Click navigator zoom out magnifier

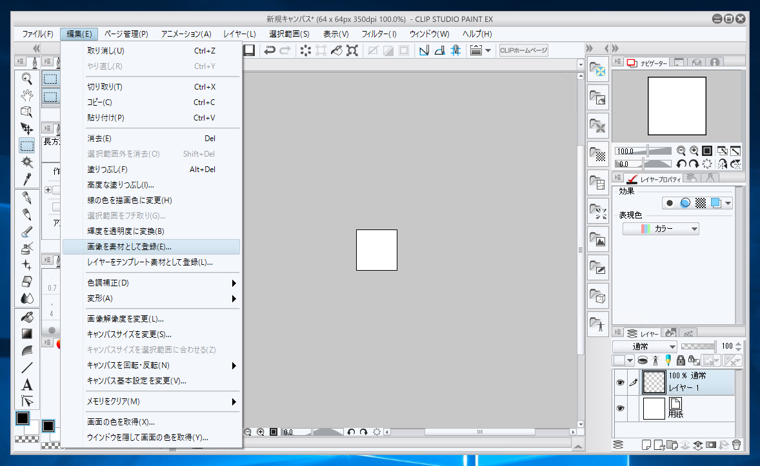pos(681,151)
